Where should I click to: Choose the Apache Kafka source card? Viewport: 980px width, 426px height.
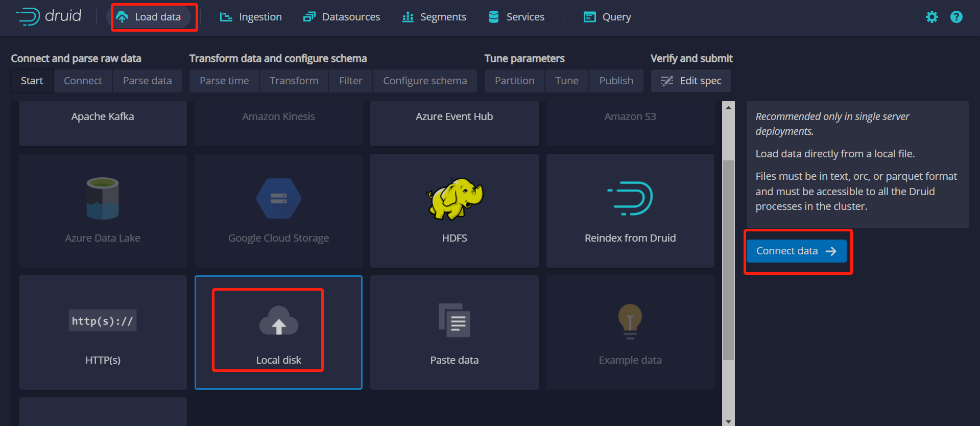(103, 123)
